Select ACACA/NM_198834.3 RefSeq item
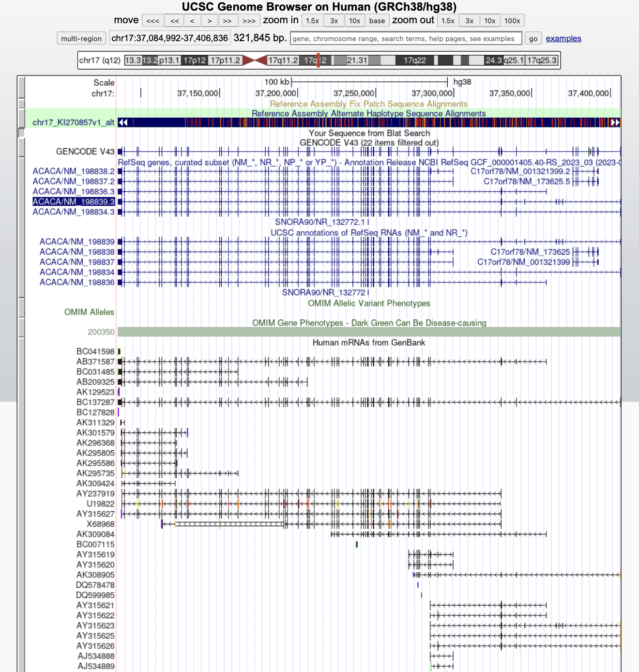639x672 pixels. [74, 212]
